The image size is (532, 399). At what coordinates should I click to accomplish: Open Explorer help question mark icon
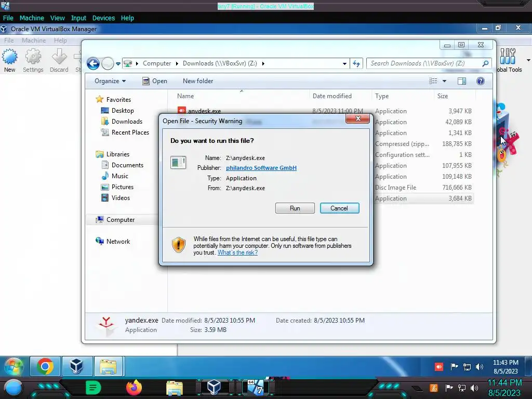(x=481, y=81)
